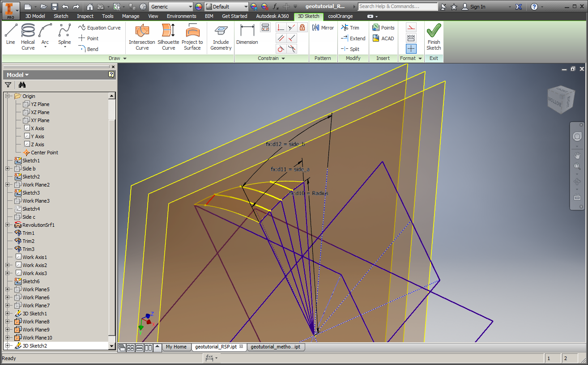
Task: Expand the 3D Sketch1 node
Action: click(8, 314)
